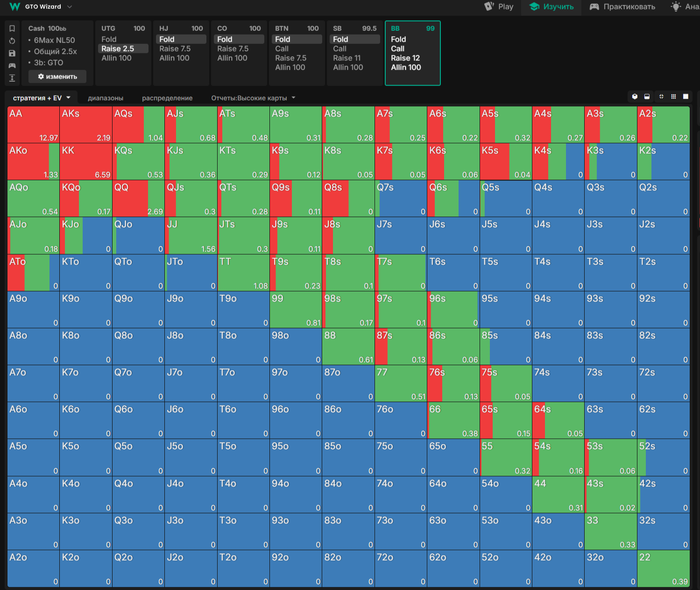
Task: Click the 72s hand cell
Action: [663, 383]
